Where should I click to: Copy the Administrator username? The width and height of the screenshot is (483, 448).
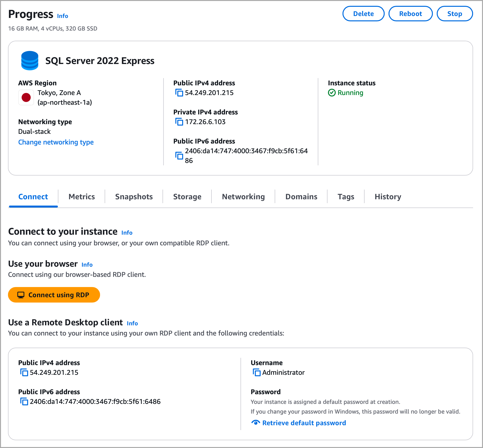tap(257, 372)
